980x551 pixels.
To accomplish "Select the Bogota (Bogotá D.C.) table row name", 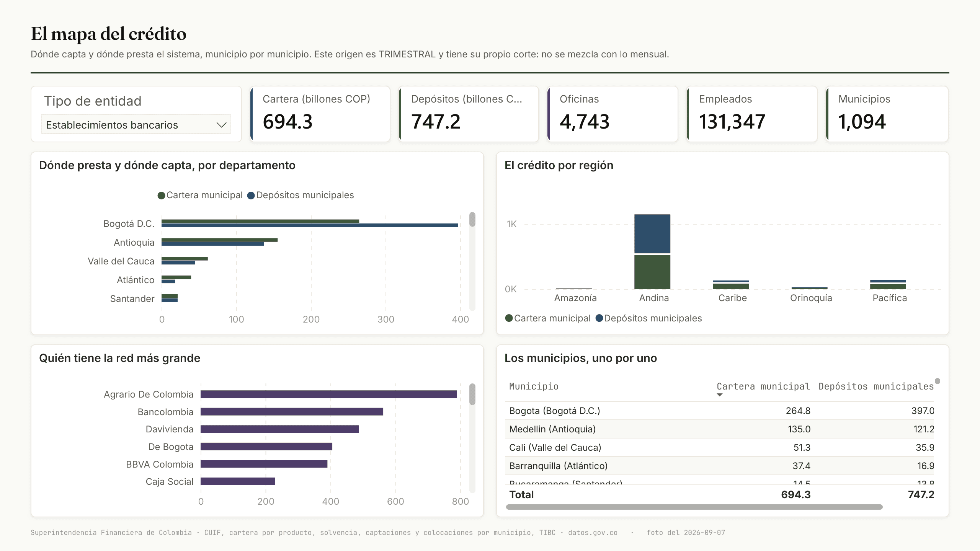I will pyautogui.click(x=555, y=411).
